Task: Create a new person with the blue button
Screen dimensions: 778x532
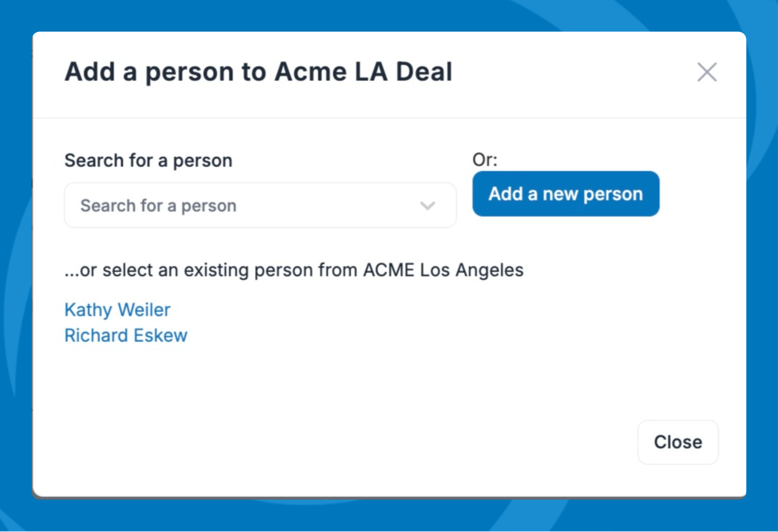Action: (x=566, y=194)
